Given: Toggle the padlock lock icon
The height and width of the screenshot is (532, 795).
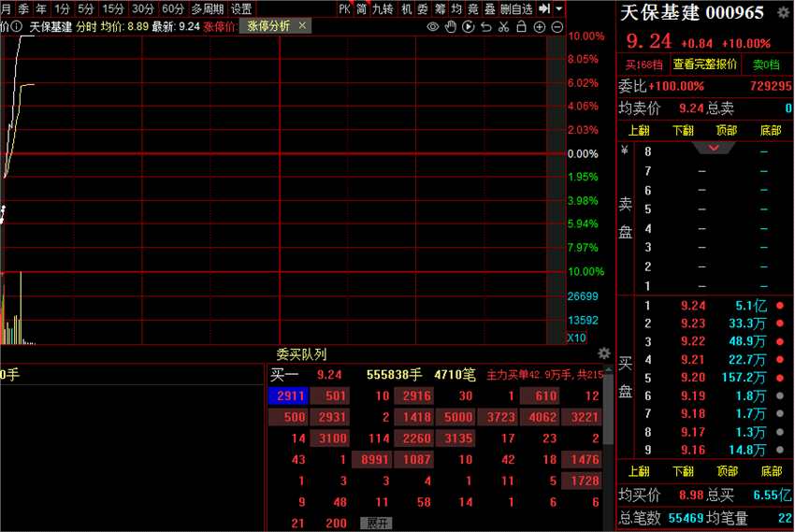Looking at the screenshot, I should [521, 27].
